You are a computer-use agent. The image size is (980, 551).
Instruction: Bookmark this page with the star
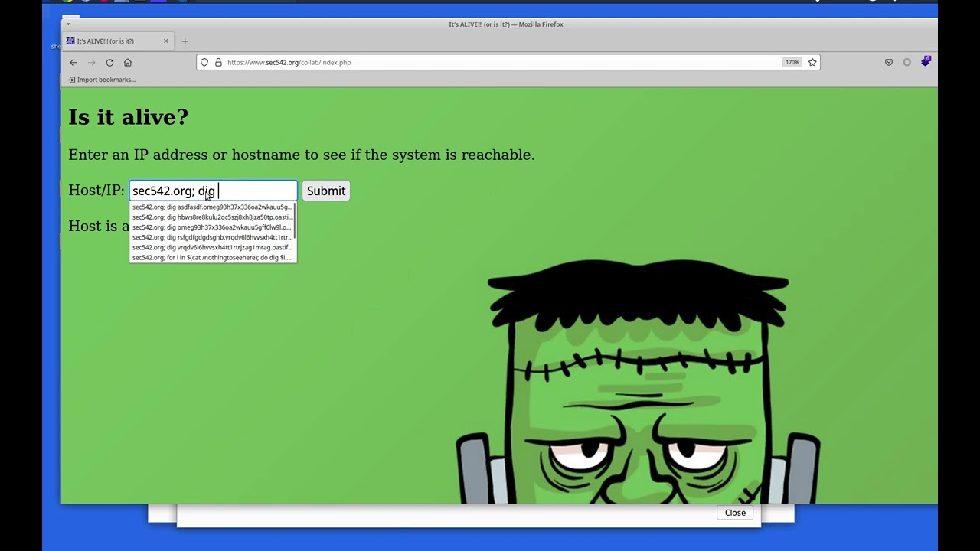812,62
